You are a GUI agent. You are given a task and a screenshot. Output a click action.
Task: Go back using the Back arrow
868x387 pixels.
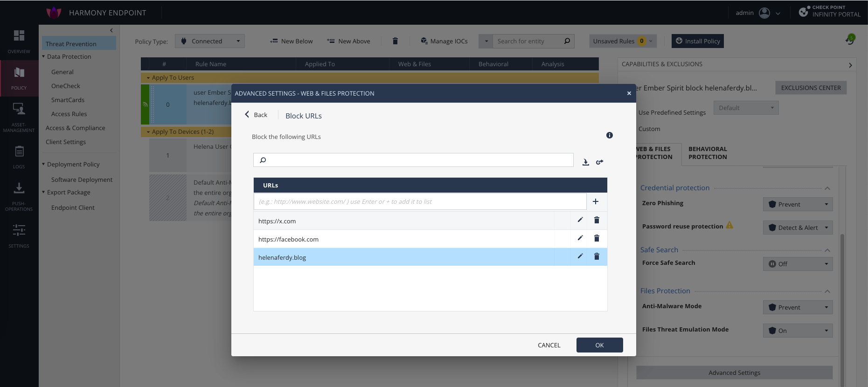click(256, 115)
